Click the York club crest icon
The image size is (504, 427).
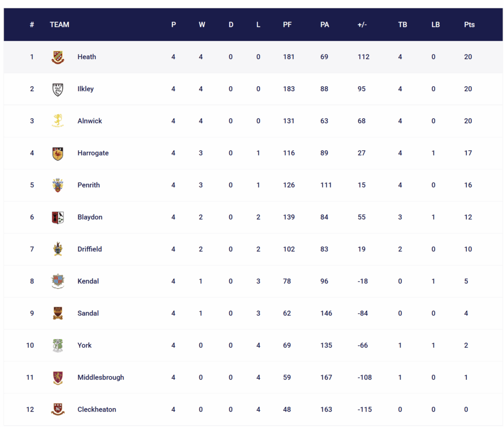(58, 345)
